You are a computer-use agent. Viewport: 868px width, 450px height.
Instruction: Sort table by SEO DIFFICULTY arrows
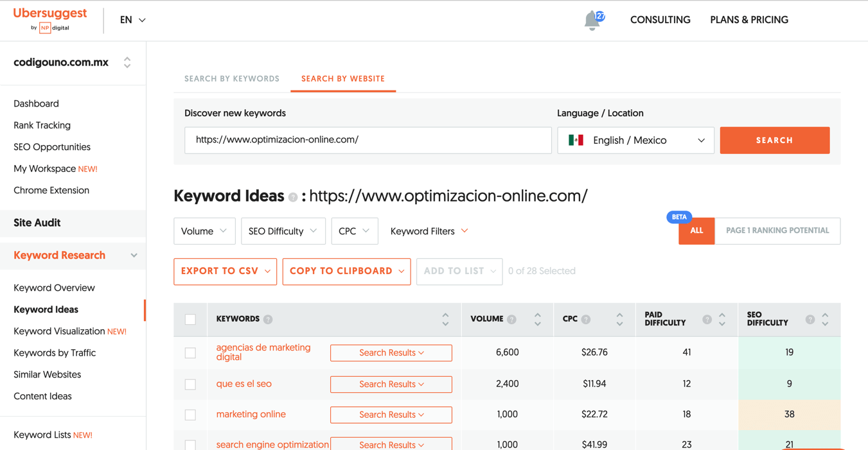click(x=825, y=319)
